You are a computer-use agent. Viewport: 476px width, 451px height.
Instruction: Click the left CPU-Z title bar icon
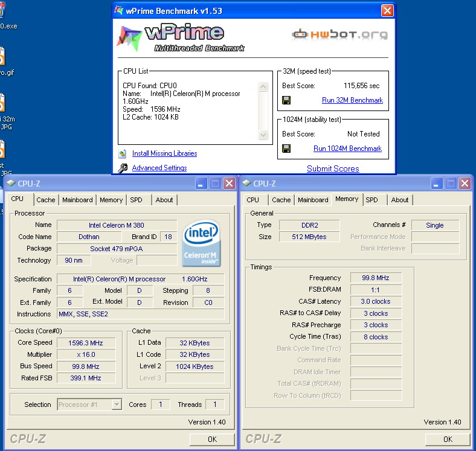[11, 183]
